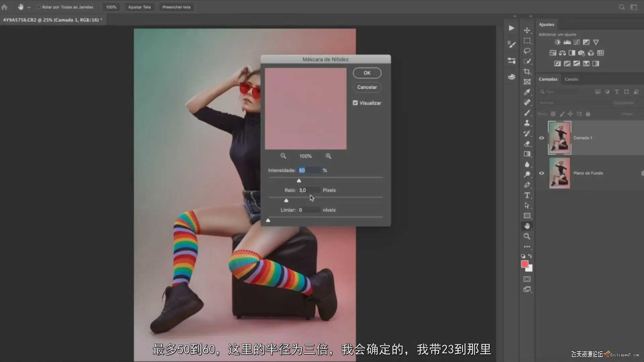Pick the Zoom tool in toolbar
This screenshot has width=644, height=362.
tap(527, 236)
